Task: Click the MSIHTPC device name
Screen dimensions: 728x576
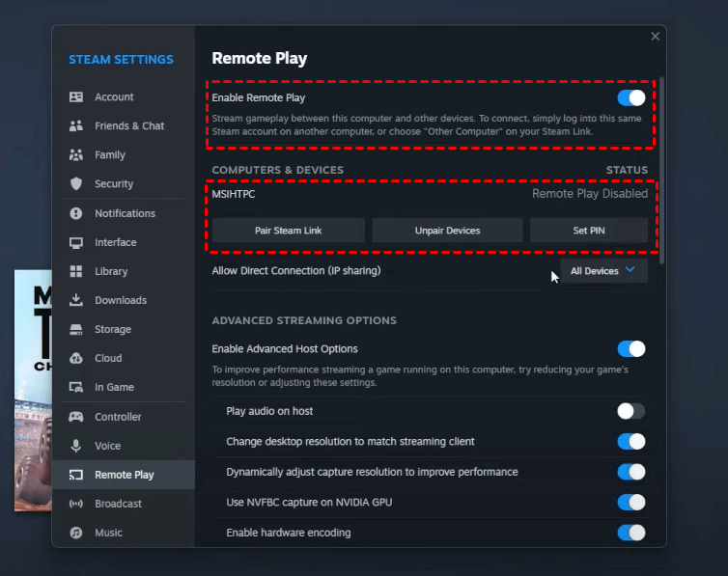Action: [x=234, y=194]
